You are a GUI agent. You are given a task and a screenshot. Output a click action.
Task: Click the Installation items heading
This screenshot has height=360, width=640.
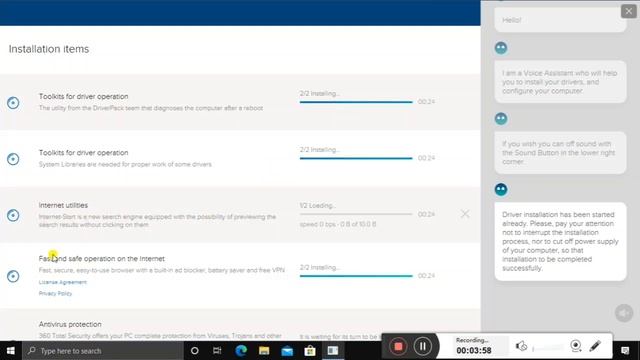49,49
